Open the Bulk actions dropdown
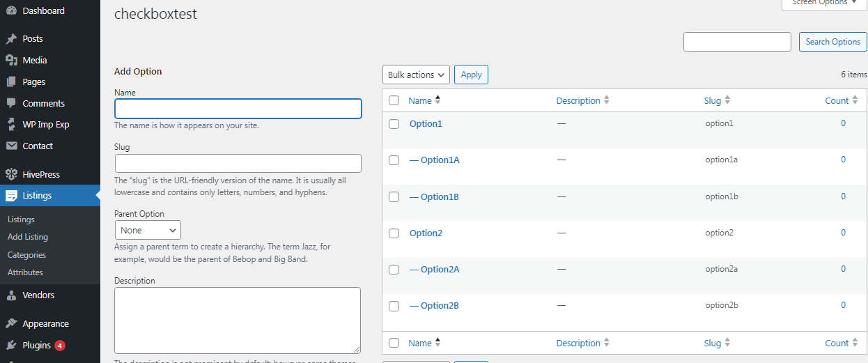868x363 pixels. (x=416, y=75)
